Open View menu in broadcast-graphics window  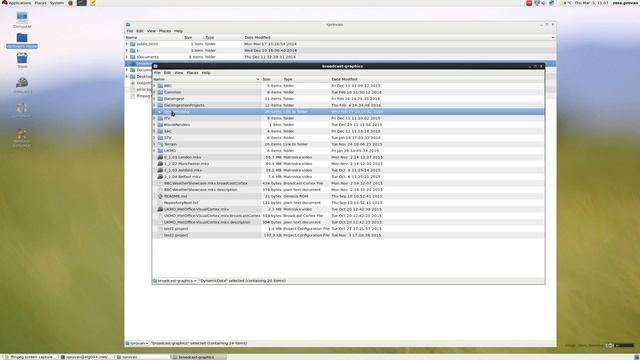coord(179,73)
